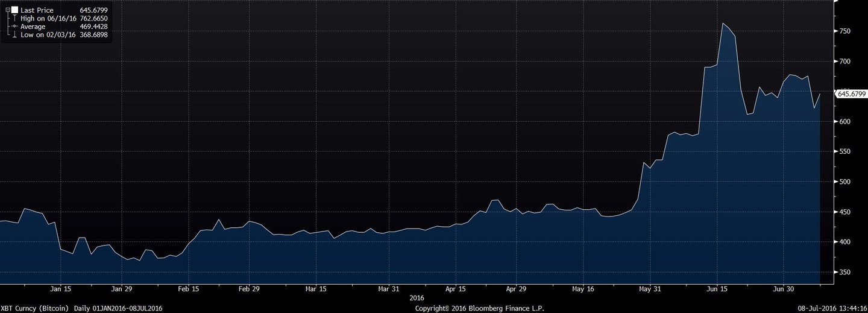Click the 'Mar 15' date axis label
The height and width of the screenshot is (313, 868).
[316, 289]
